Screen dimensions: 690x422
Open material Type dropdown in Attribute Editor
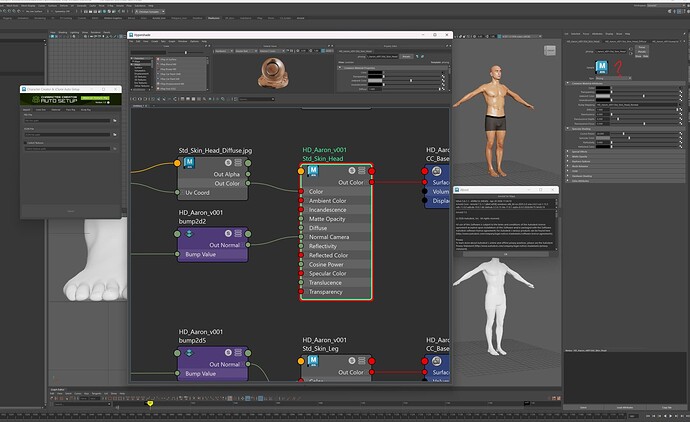(x=614, y=78)
